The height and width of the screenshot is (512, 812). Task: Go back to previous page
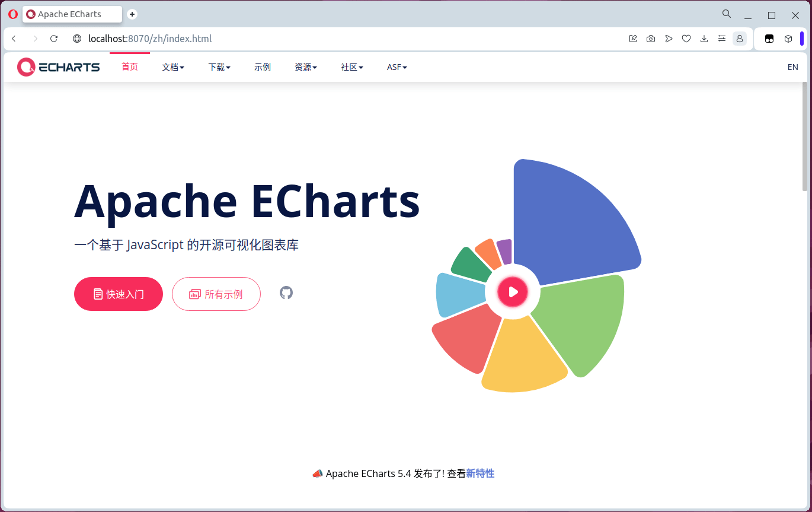pos(14,39)
